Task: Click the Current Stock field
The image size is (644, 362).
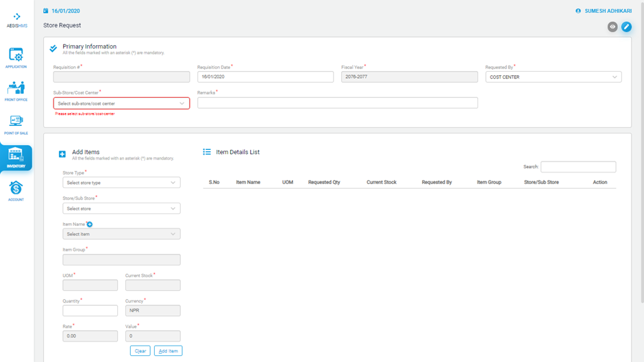Action: coord(153,285)
